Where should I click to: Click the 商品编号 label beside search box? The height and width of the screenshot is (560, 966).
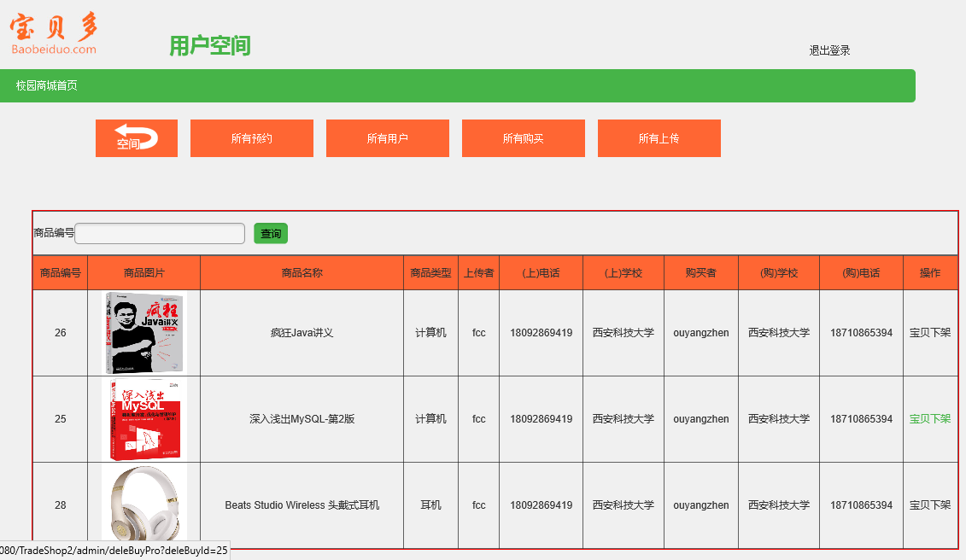[x=54, y=233]
